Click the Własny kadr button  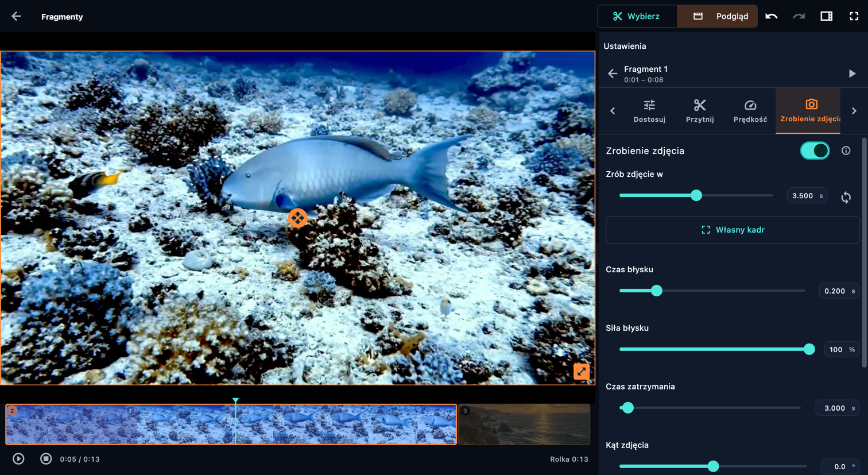point(733,230)
